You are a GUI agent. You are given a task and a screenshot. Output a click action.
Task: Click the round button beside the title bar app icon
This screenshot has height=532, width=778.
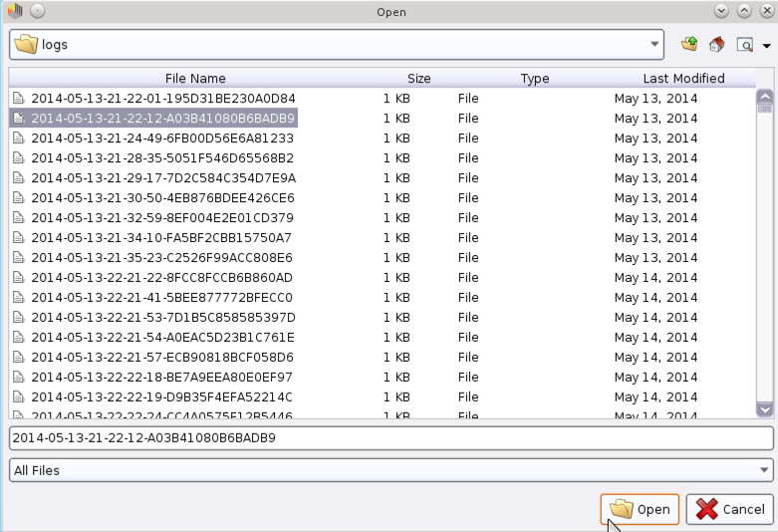tap(37, 11)
